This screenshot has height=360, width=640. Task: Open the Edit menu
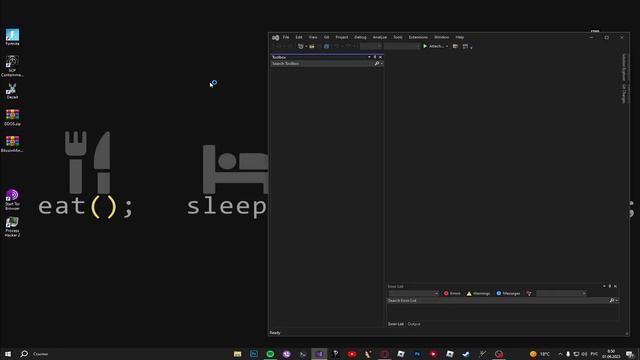click(299, 37)
